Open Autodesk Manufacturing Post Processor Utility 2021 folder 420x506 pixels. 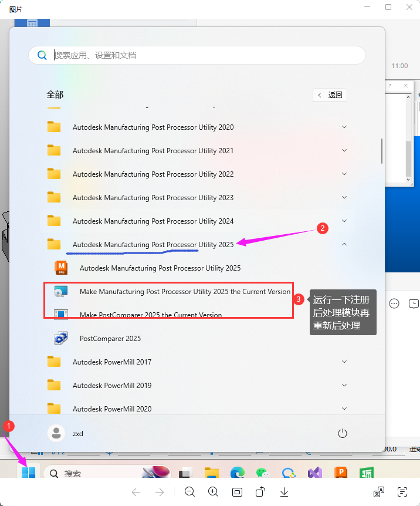(197, 151)
